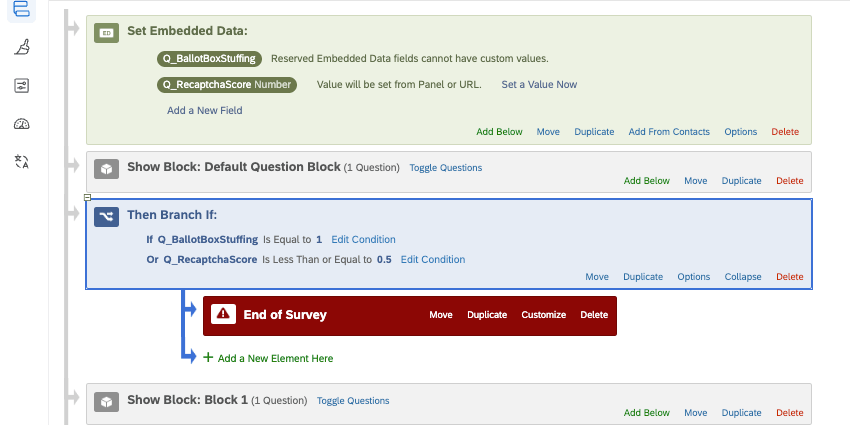Open Options for Set Embedded Data
850x425 pixels.
coord(741,132)
